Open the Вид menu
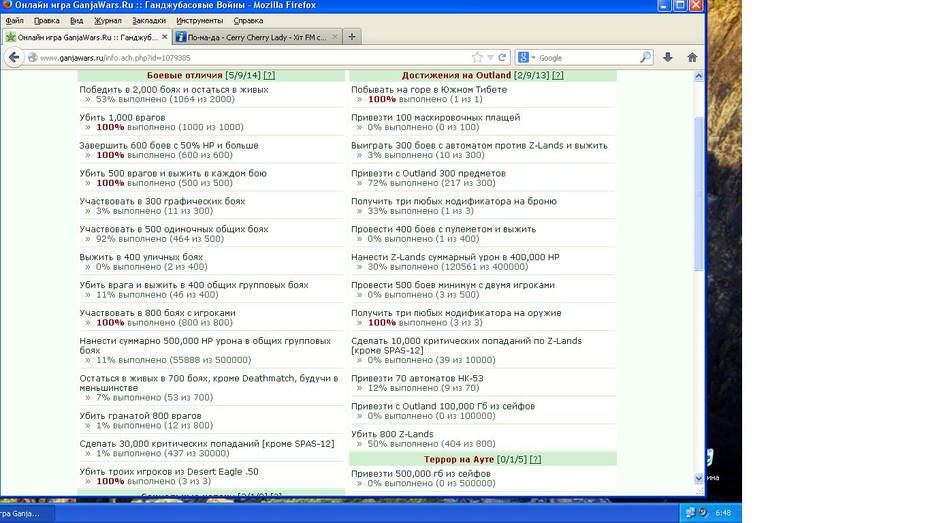Viewport: 930px width, 523px height. pos(77,21)
